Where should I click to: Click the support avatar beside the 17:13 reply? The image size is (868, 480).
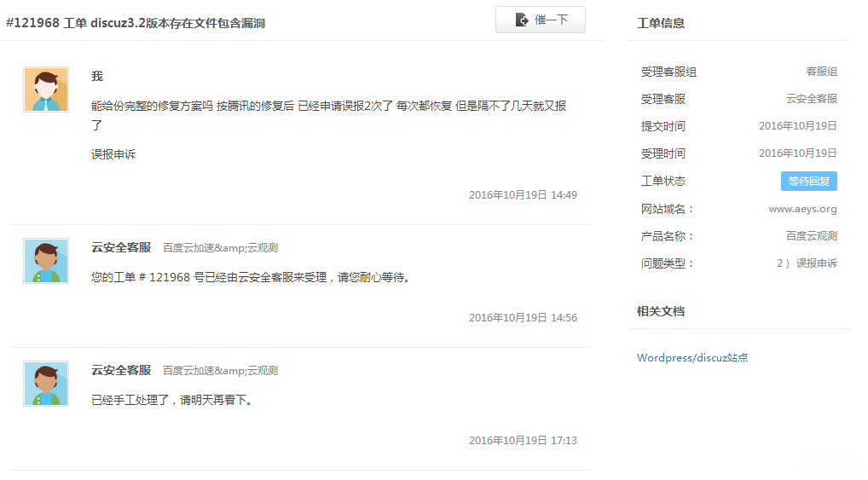pyautogui.click(x=46, y=384)
